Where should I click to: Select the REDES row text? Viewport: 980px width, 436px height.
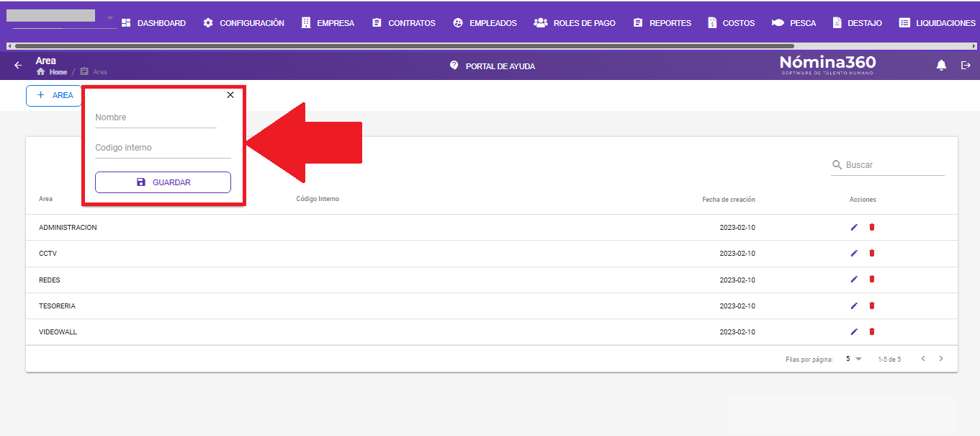coord(50,280)
